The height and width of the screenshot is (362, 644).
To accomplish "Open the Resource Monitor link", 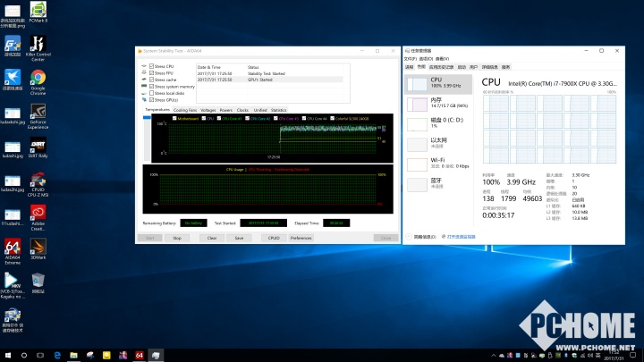I will (461, 237).
